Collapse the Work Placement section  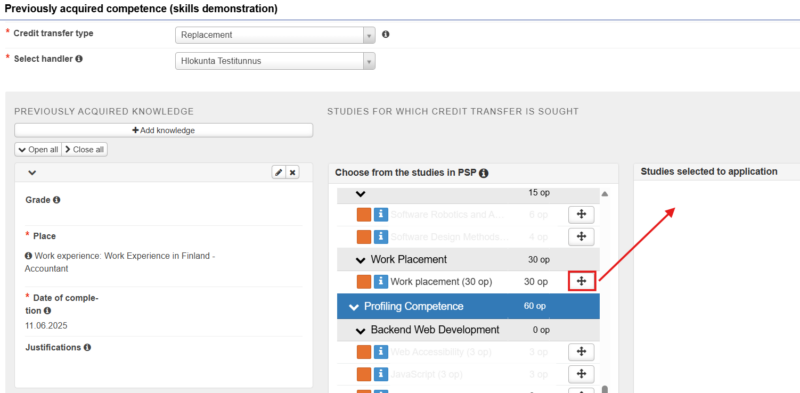(360, 260)
